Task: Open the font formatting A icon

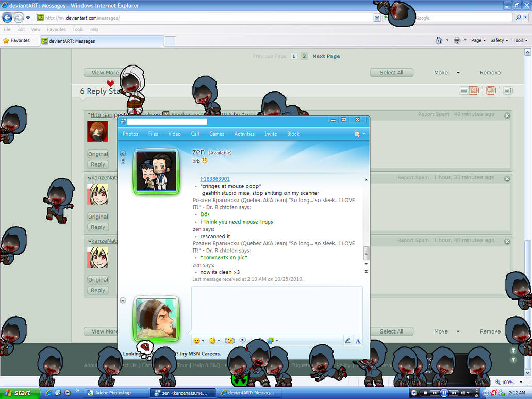Action: point(358,341)
